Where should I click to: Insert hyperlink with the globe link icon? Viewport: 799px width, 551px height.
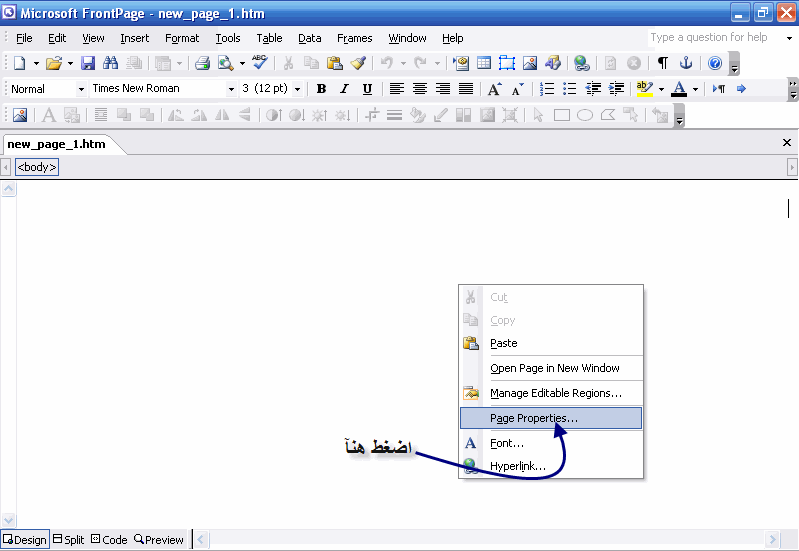[581, 63]
